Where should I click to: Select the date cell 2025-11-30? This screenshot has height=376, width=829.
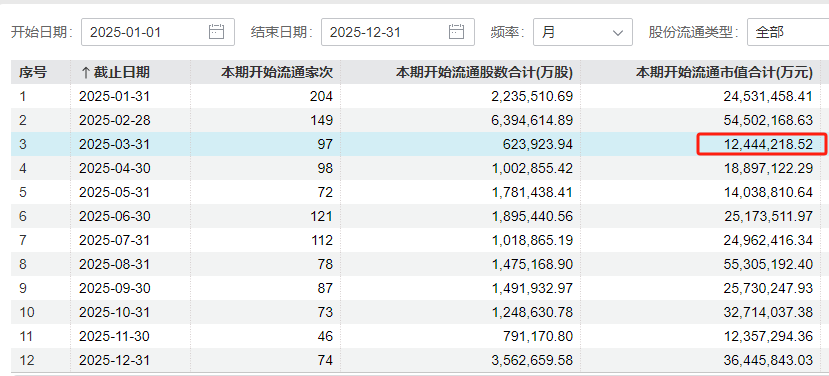click(115, 336)
